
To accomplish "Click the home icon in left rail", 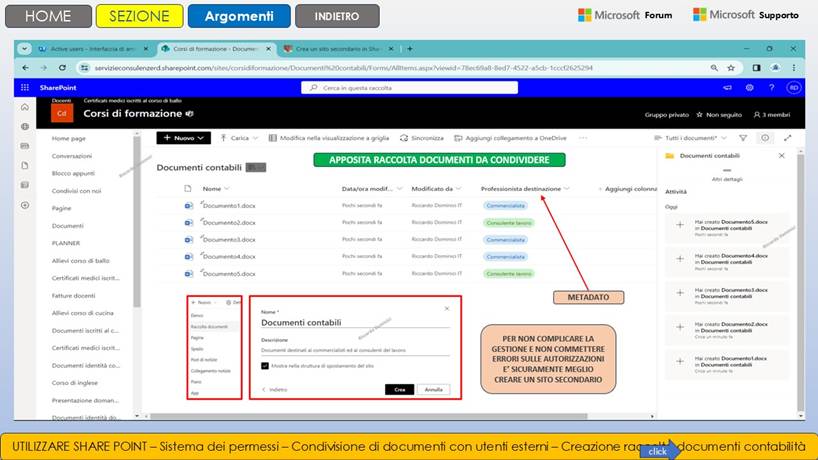I will (x=25, y=107).
